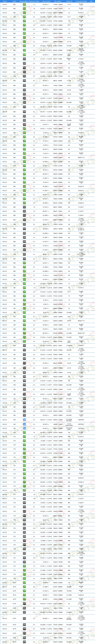
Task: Click the 270kW / 367KM power cell
Action: click(58, 333)
